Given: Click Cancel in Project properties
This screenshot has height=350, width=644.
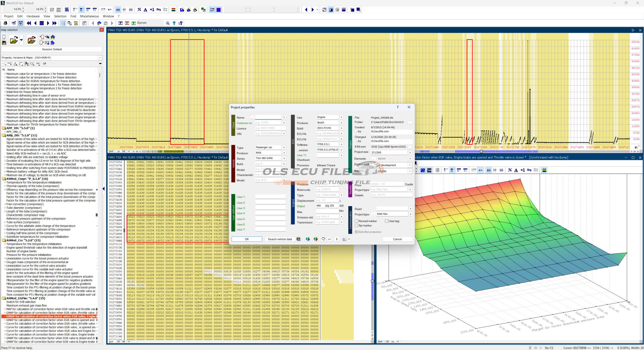Looking at the screenshot, I should (397, 239).
